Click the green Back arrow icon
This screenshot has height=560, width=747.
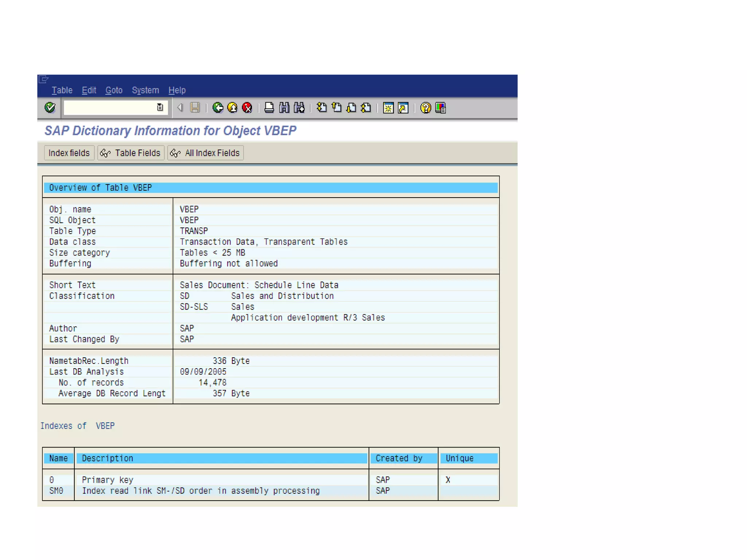coord(218,108)
